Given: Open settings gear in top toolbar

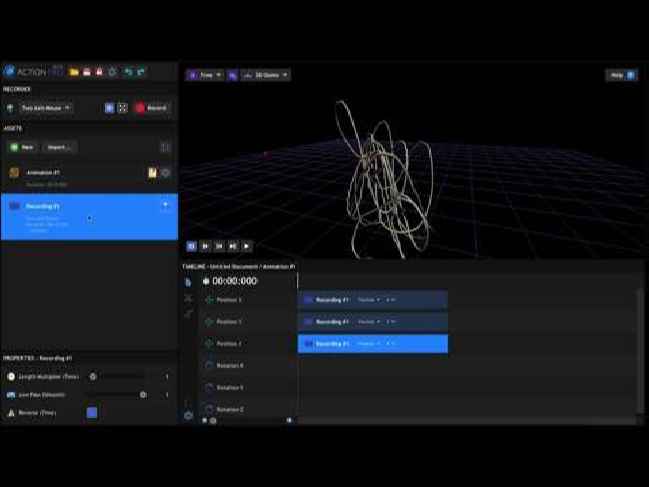Looking at the screenshot, I should [x=112, y=72].
